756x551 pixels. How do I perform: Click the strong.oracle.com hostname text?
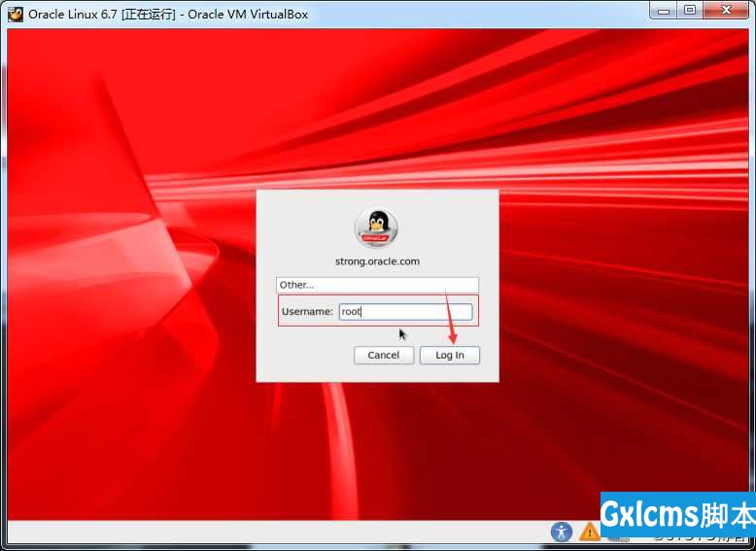click(x=378, y=261)
